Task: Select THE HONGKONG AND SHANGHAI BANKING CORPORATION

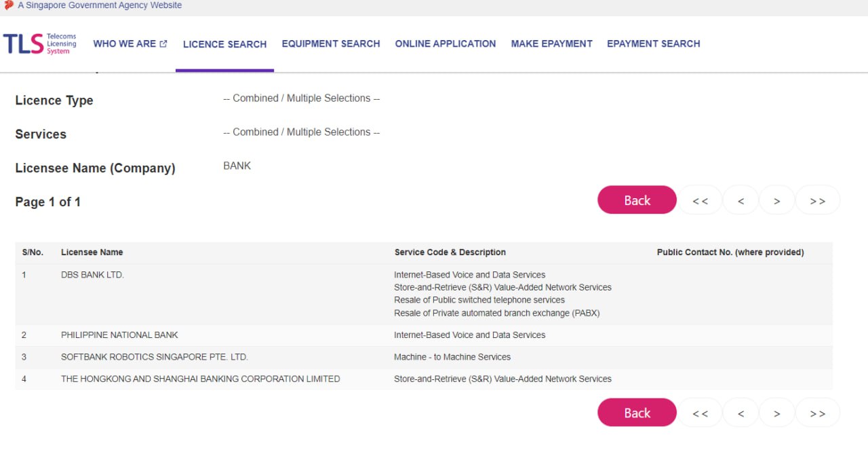Action: tap(201, 379)
